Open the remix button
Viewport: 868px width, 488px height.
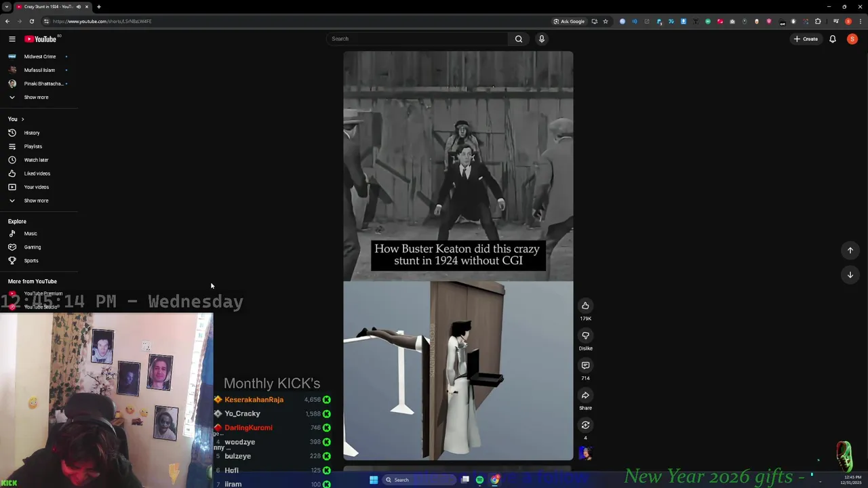pos(585,425)
